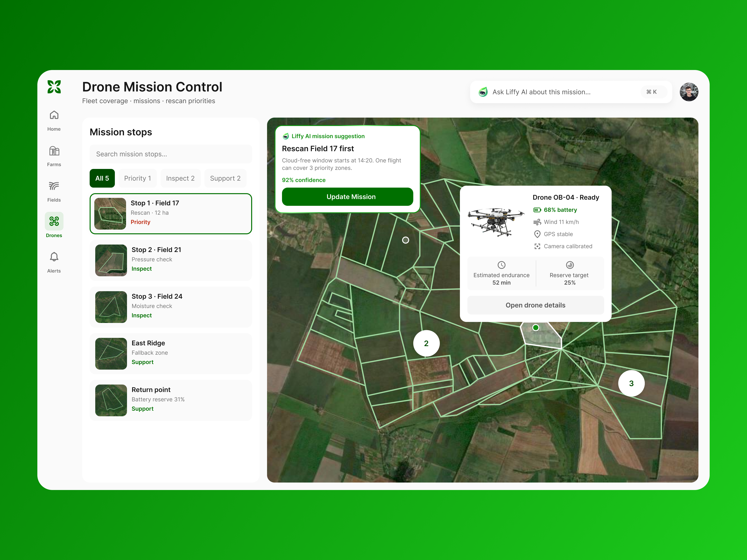Select the East Ridge stop card
The width and height of the screenshot is (747, 560).
pos(171,354)
